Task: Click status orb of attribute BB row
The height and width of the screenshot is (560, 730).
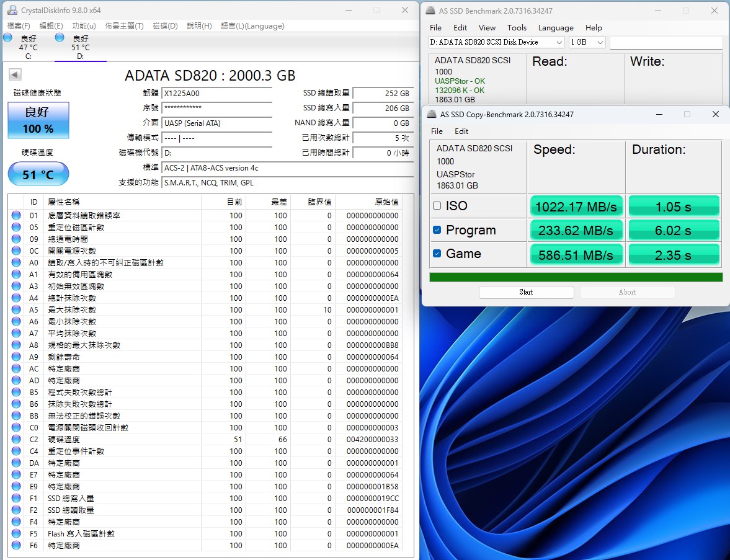Action: click(x=16, y=416)
